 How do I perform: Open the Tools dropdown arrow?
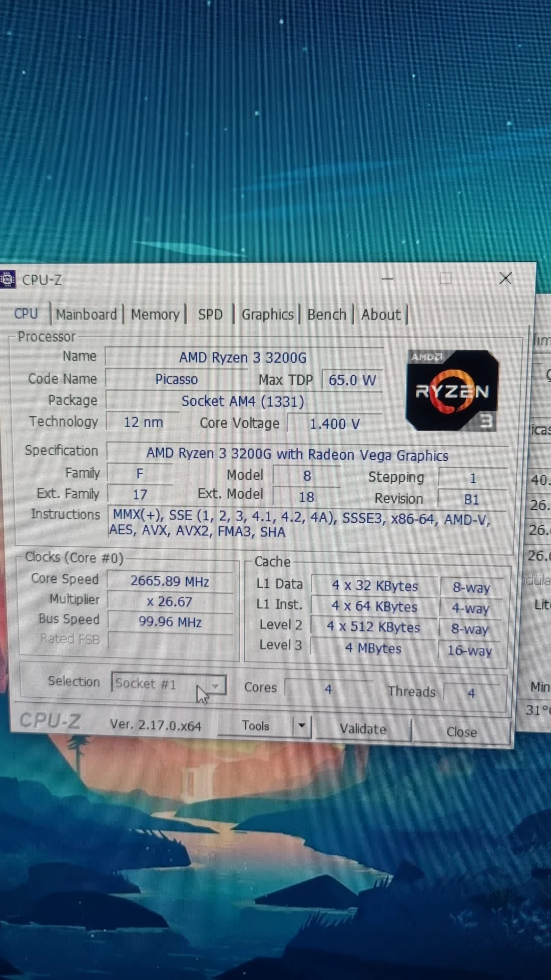tap(302, 725)
